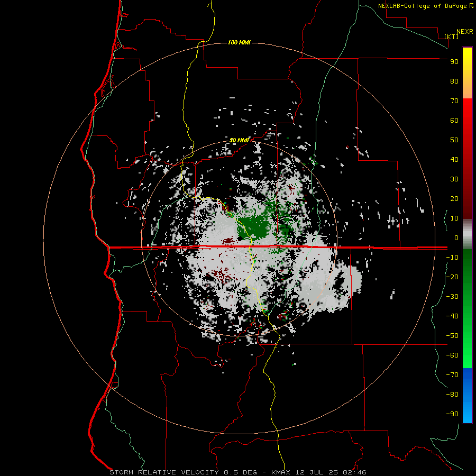Click the -90 value on the velocity scale
The height and width of the screenshot is (476, 476).
click(x=452, y=414)
